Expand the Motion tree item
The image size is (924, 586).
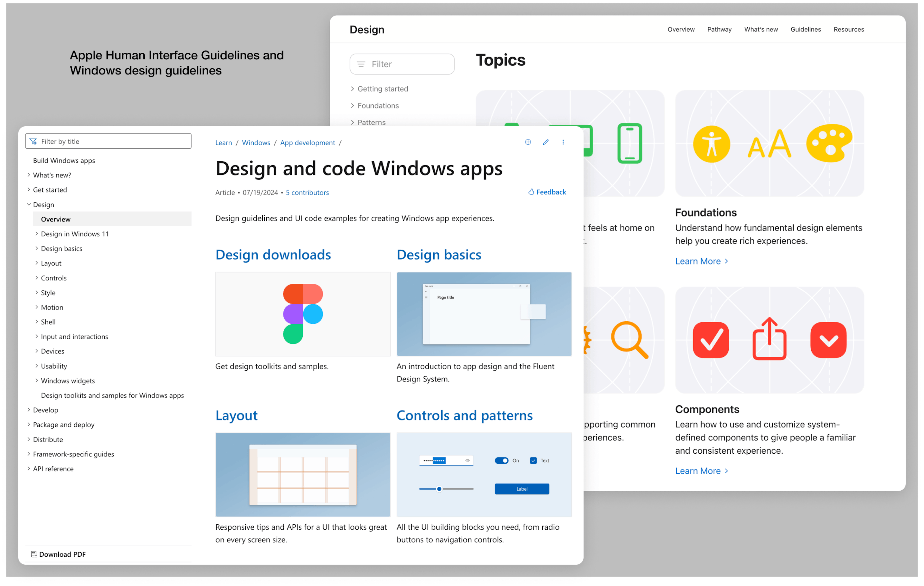37,307
